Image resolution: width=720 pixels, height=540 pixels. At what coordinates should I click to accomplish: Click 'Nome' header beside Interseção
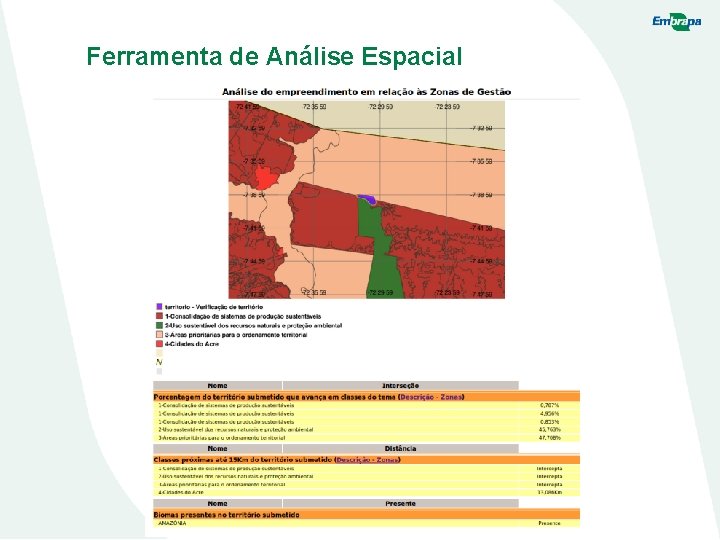coord(217,386)
